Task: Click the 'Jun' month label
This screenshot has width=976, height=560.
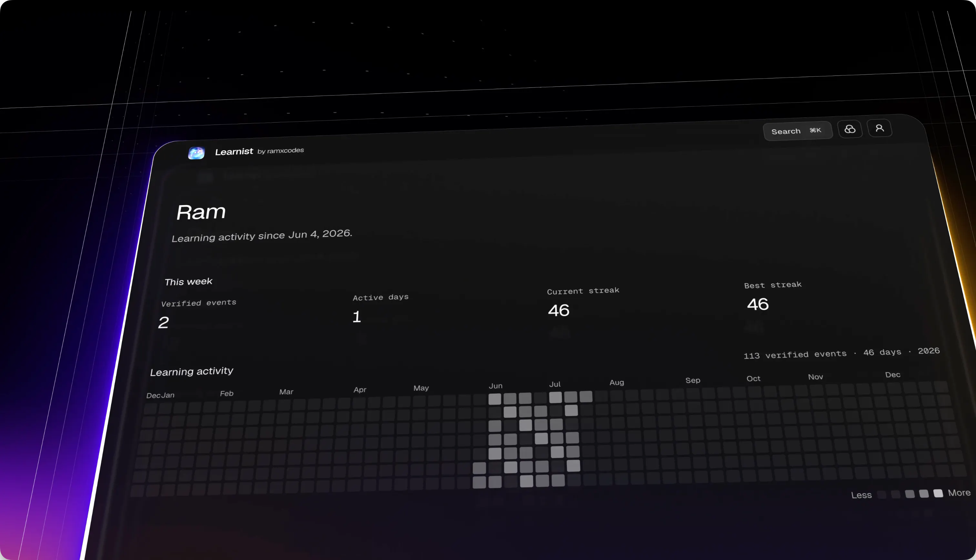Action: coord(495,386)
